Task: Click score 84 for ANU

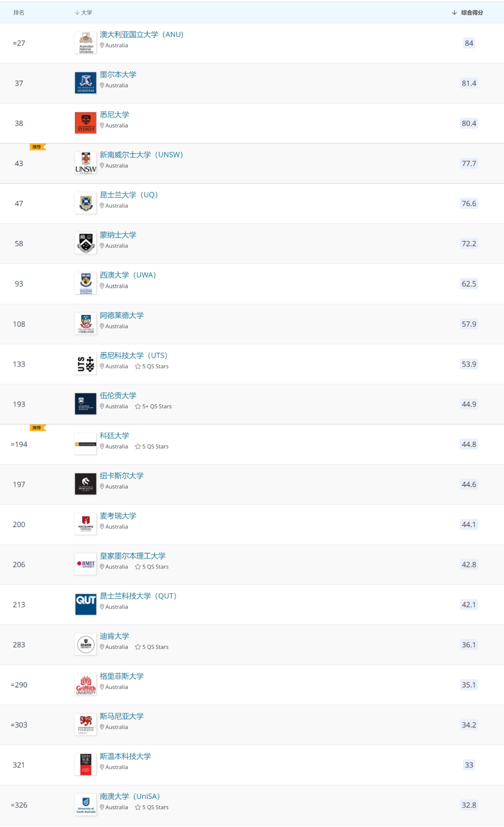Action: click(x=469, y=43)
